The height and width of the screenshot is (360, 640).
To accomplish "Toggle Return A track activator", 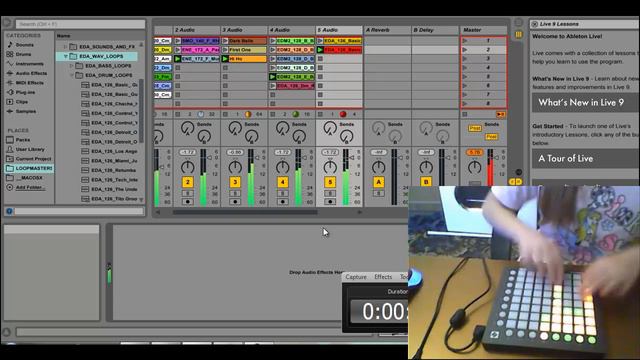I will pos(378,182).
